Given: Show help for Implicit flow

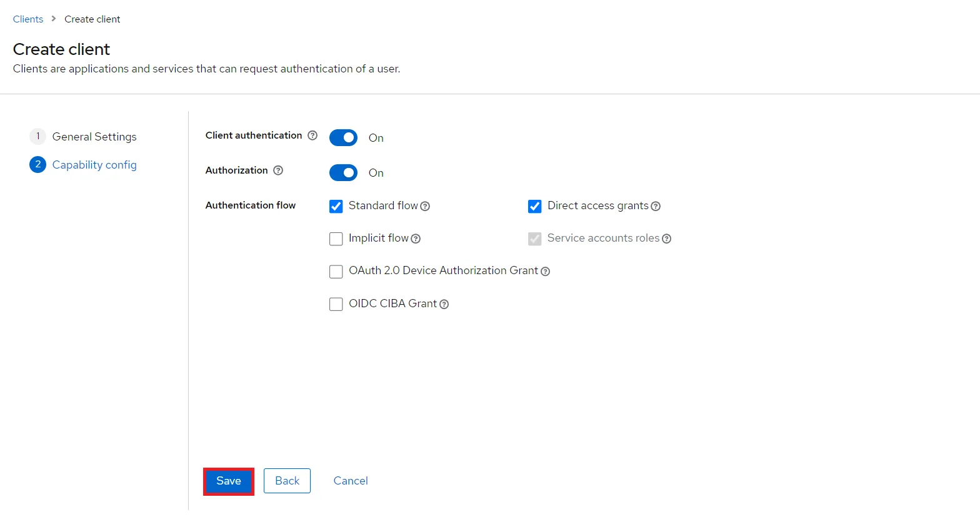Looking at the screenshot, I should pyautogui.click(x=416, y=239).
